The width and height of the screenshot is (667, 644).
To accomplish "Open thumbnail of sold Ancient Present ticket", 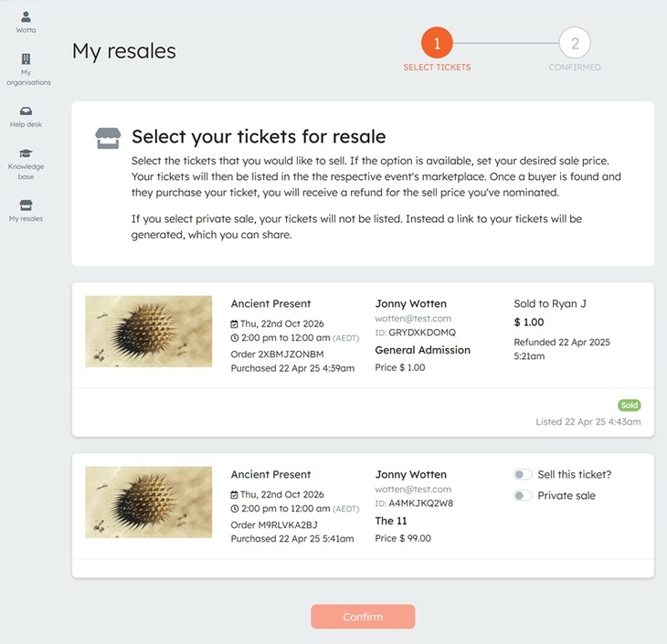I will pos(148,331).
